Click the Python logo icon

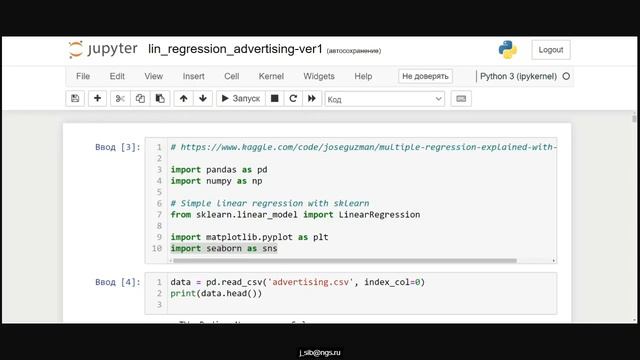(508, 50)
